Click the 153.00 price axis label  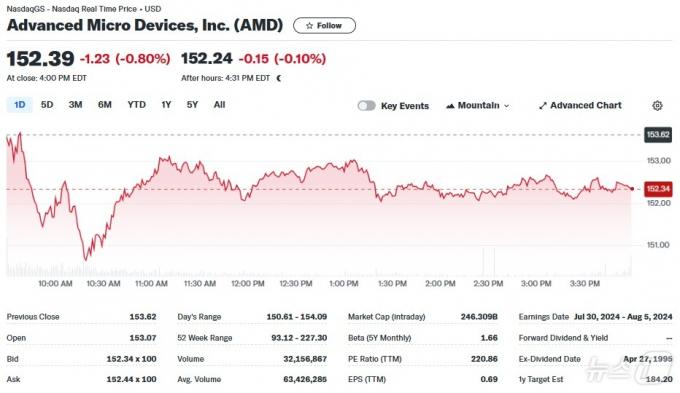click(x=659, y=161)
